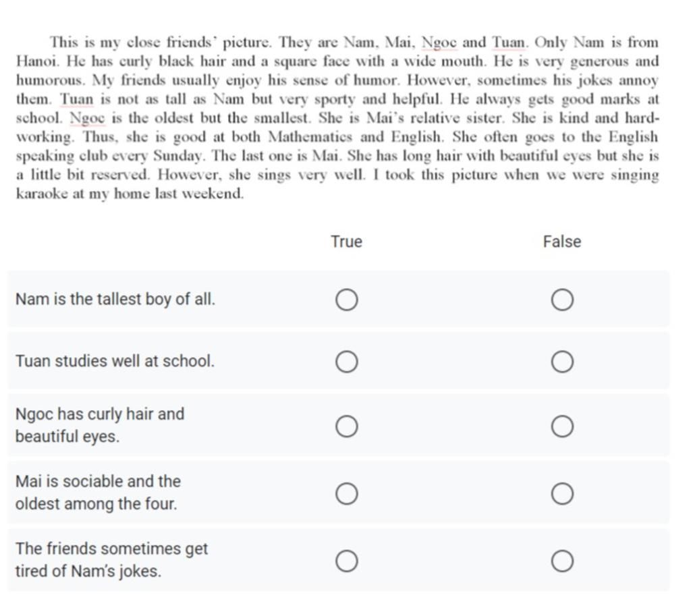The height and width of the screenshot is (616, 691).
Task: Click the False column header
Action: click(x=562, y=242)
